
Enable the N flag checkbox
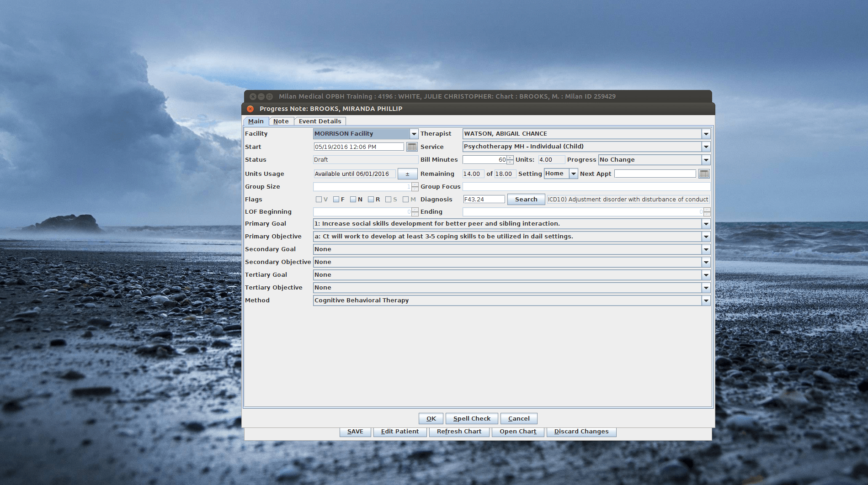(x=353, y=199)
